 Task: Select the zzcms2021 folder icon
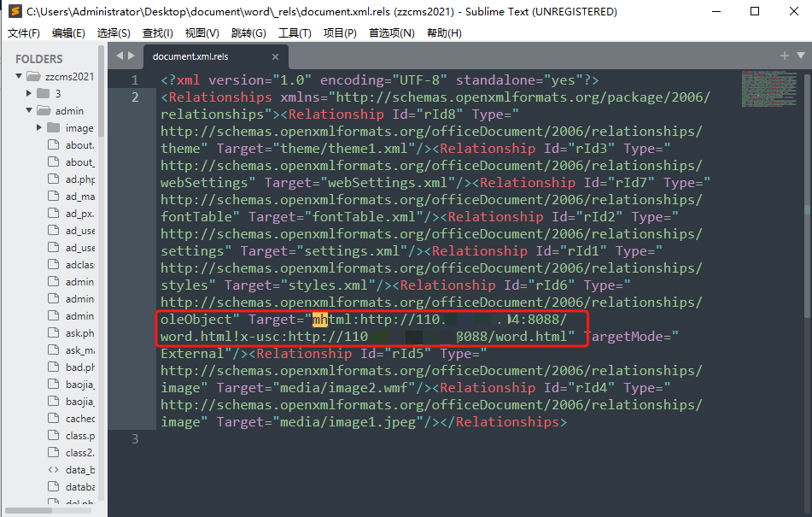[33, 77]
